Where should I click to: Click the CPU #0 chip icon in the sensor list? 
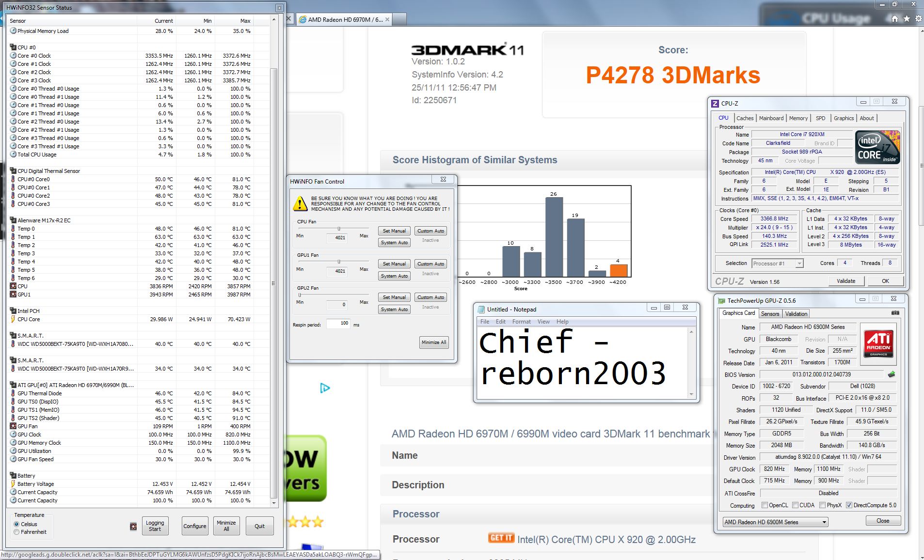pos(13,47)
